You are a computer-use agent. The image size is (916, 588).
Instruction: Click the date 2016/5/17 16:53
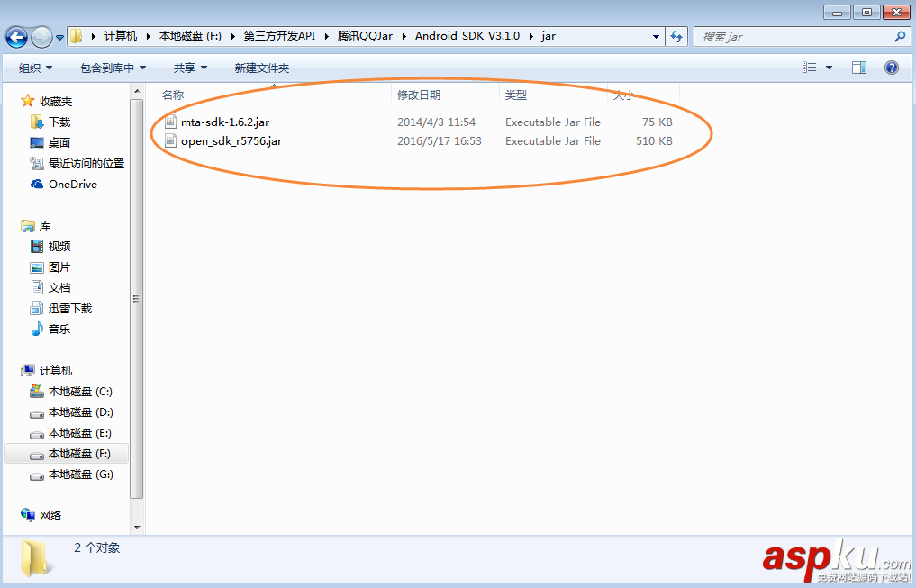pos(440,141)
